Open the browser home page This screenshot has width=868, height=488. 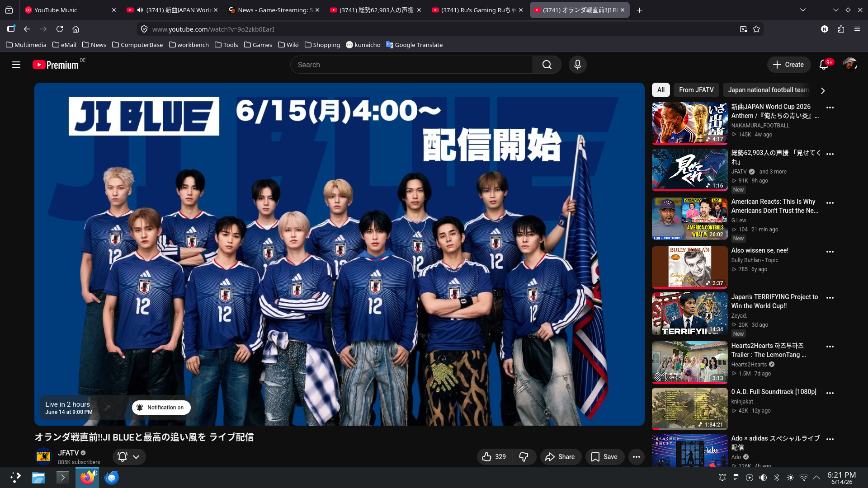(x=76, y=29)
